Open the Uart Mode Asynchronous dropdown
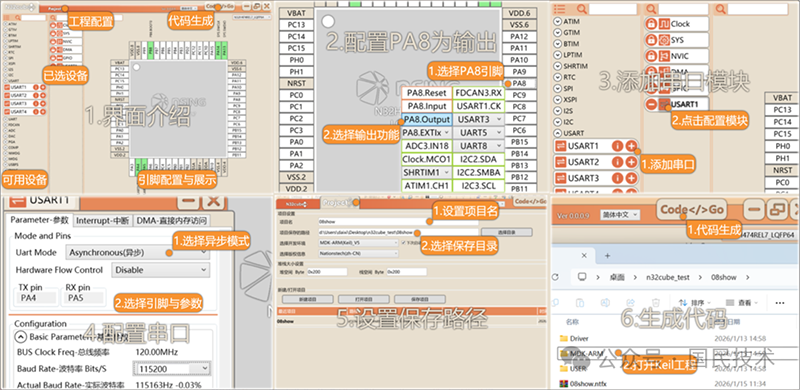 click(x=138, y=252)
